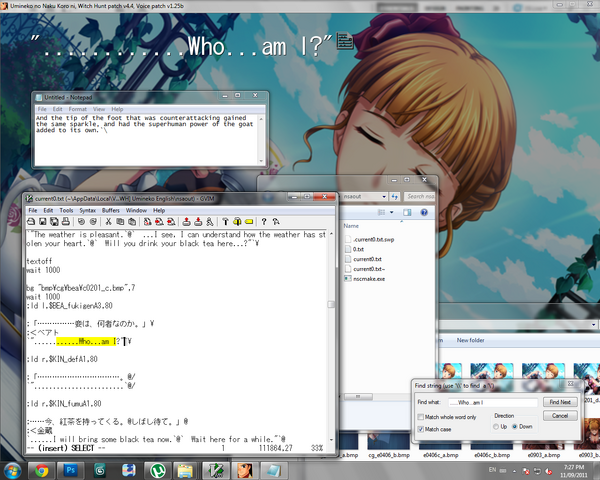Open the Tools menu in GVIM

[x=66, y=210]
